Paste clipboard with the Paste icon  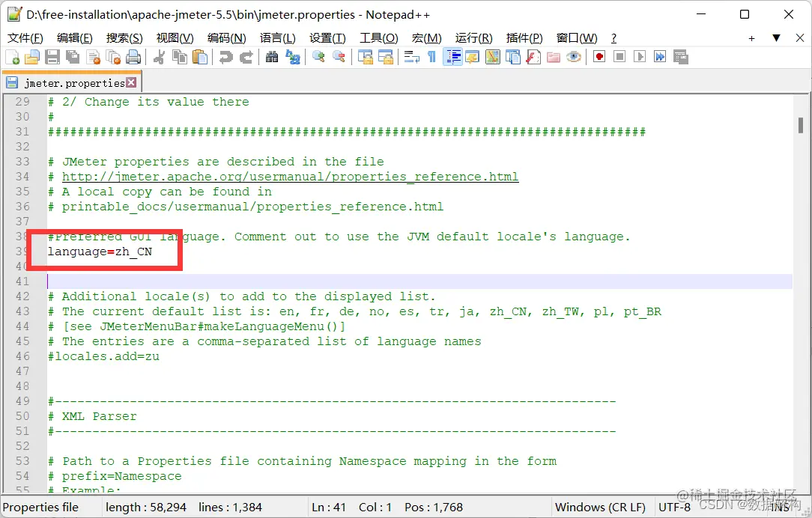[200, 57]
